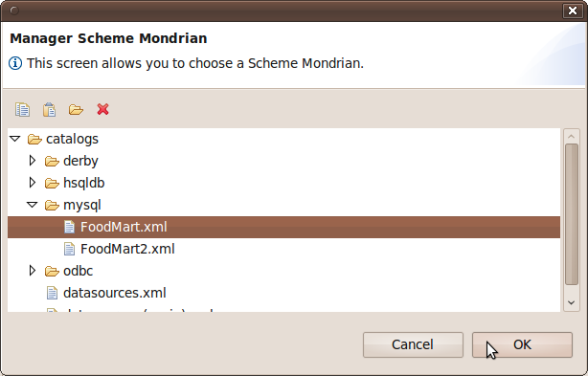This screenshot has width=588, height=376.
Task: Select the hsqldb folder label
Action: [83, 183]
